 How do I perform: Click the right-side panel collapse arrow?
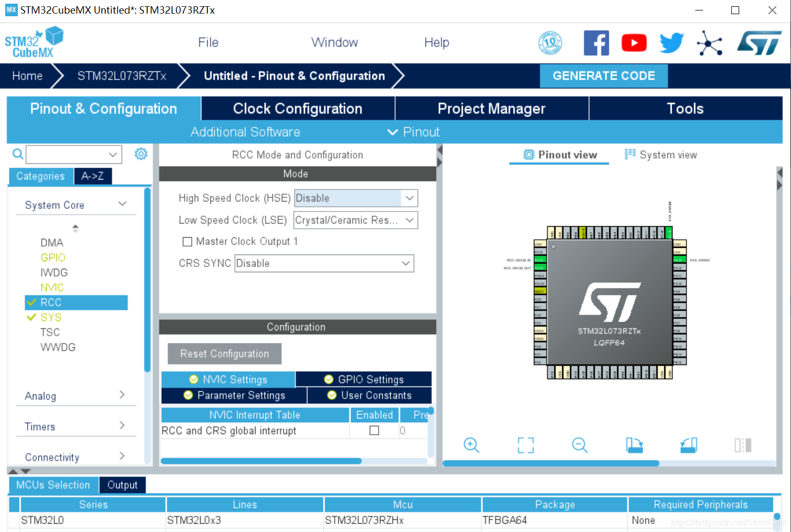tap(779, 185)
